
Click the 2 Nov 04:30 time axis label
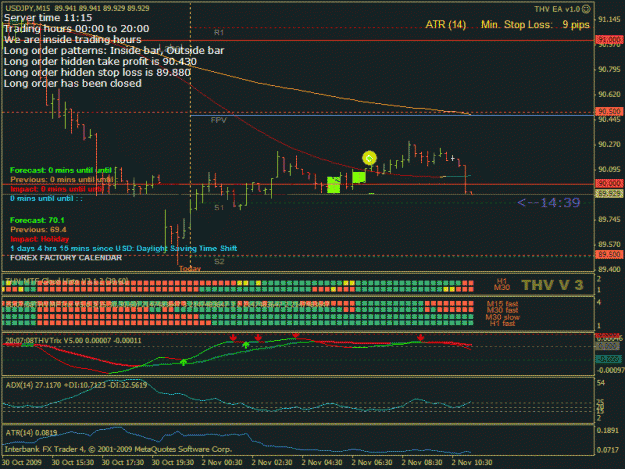(x=322, y=462)
